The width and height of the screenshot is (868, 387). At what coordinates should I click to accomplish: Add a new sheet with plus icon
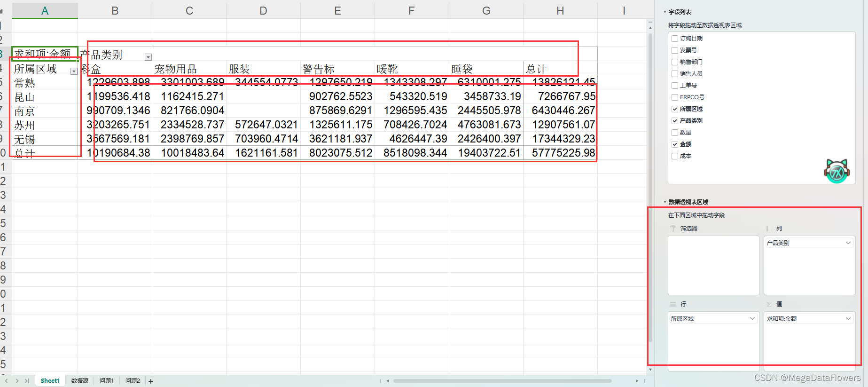pos(151,381)
